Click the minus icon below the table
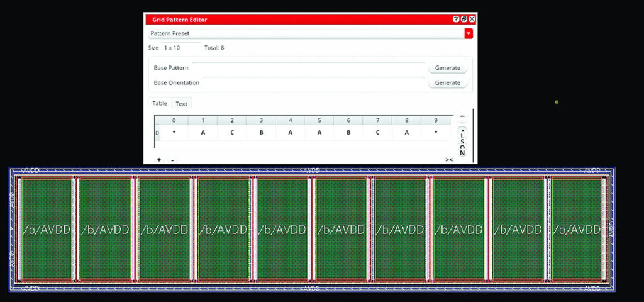Image resolution: width=644 pixels, height=302 pixels. (x=172, y=160)
